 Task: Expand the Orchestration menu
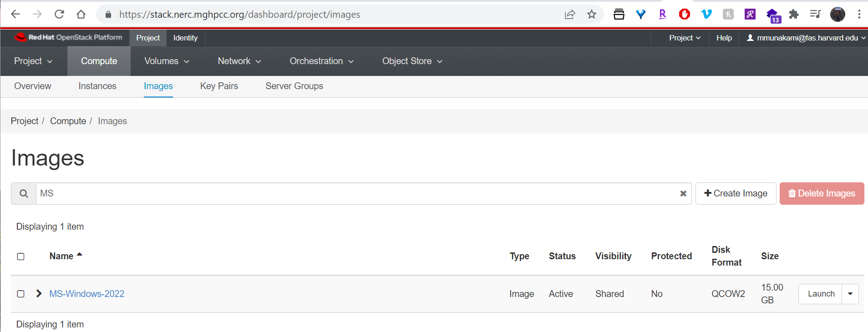click(321, 61)
